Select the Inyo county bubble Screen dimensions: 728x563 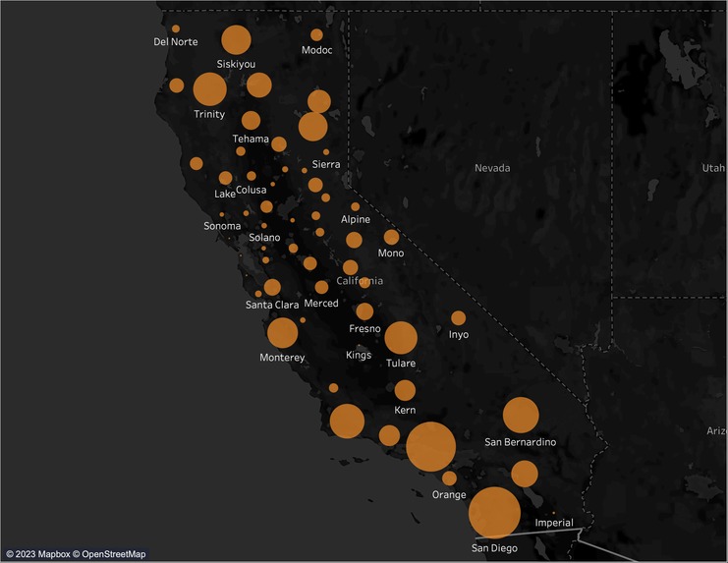458,318
